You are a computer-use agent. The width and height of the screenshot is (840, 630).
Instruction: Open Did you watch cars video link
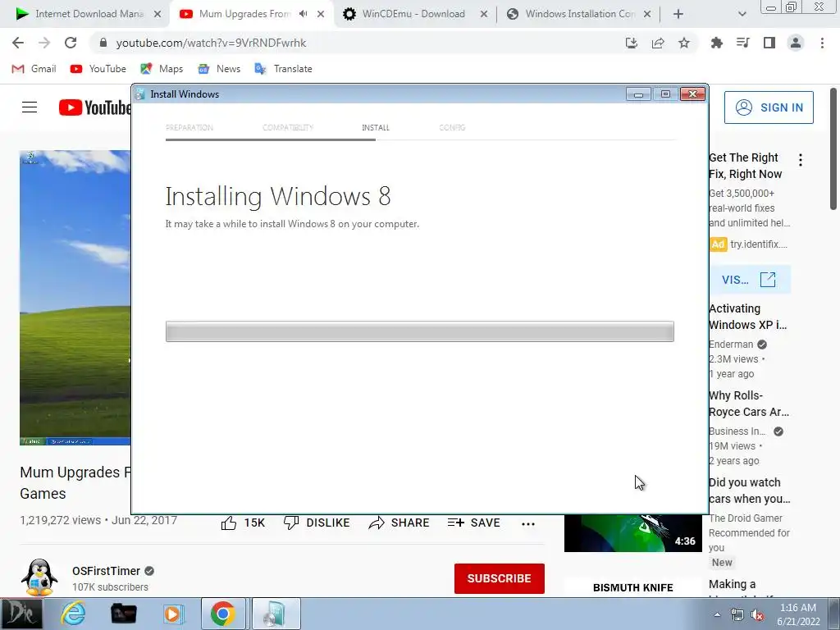click(750, 491)
